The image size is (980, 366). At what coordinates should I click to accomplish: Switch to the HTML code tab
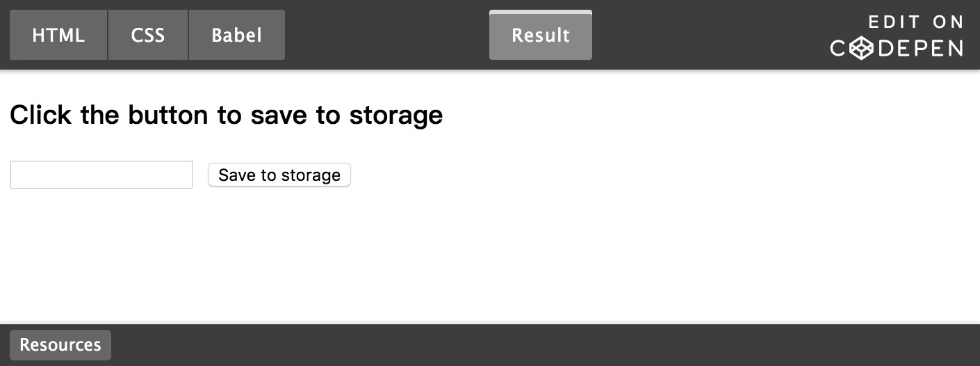point(58,35)
